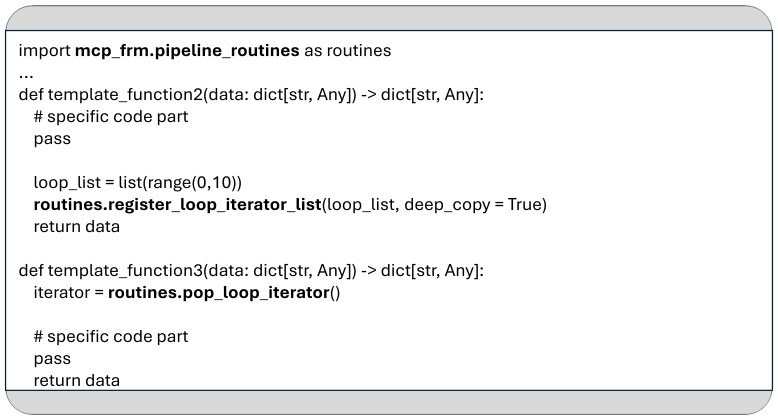Screen dimensions: 778x420
Task: Click the template_function2 definition name
Action: click(126, 94)
